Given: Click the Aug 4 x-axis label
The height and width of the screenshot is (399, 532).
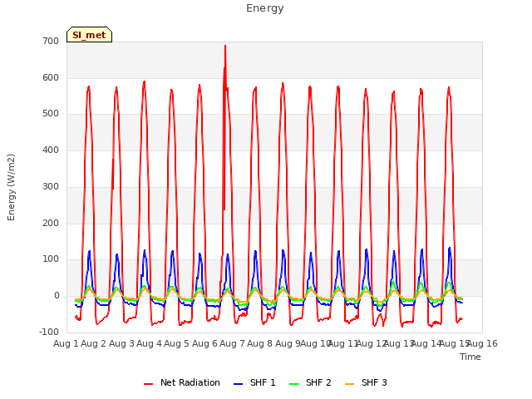Looking at the screenshot, I should [149, 343].
